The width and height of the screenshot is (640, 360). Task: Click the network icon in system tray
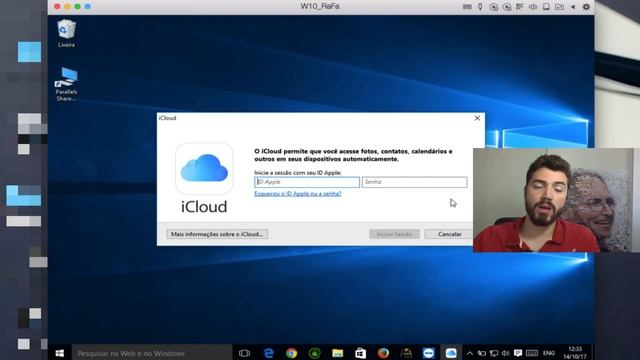494,353
